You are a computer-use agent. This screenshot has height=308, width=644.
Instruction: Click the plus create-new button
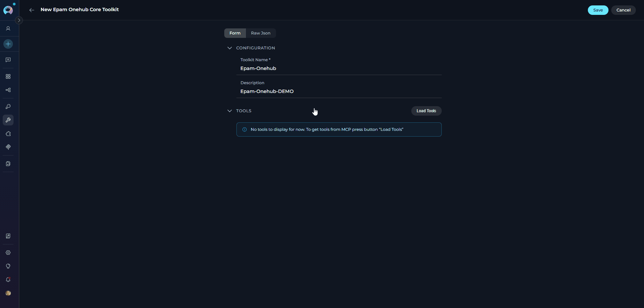pos(8,44)
